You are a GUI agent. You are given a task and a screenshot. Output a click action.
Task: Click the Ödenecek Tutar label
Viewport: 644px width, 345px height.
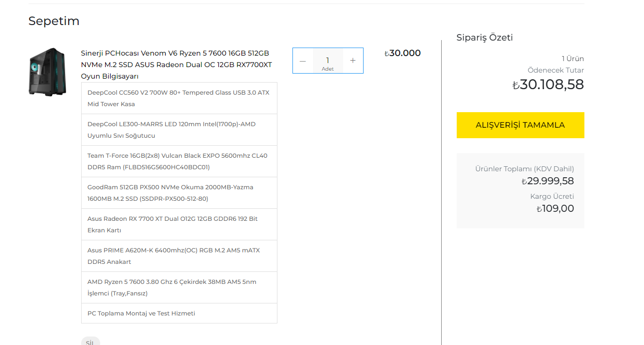point(556,70)
